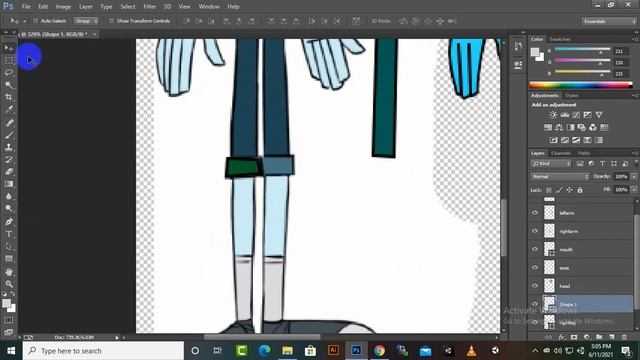Select the Hand tool
Screen dimensions: 640x360
click(x=9, y=271)
